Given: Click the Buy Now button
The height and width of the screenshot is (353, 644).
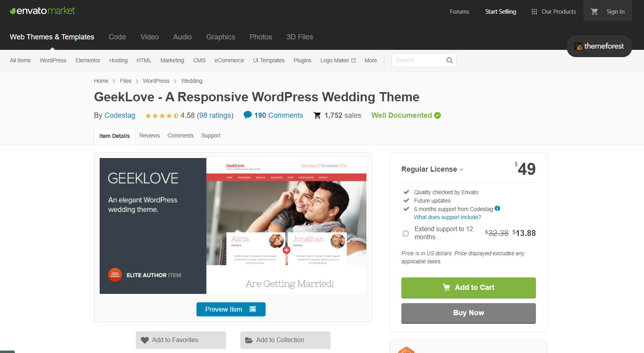Looking at the screenshot, I should pos(468,313).
